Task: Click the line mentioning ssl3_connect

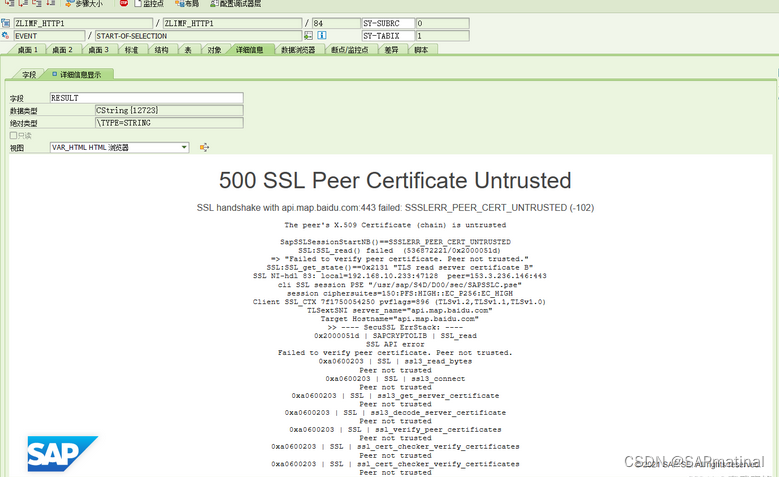Action: (x=395, y=379)
